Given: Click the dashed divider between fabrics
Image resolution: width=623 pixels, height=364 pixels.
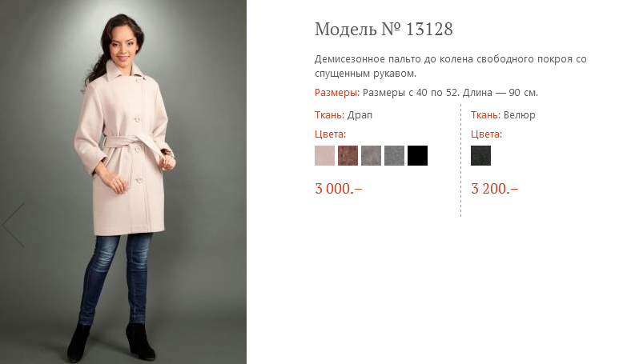Looking at the screenshot, I should 461,160.
